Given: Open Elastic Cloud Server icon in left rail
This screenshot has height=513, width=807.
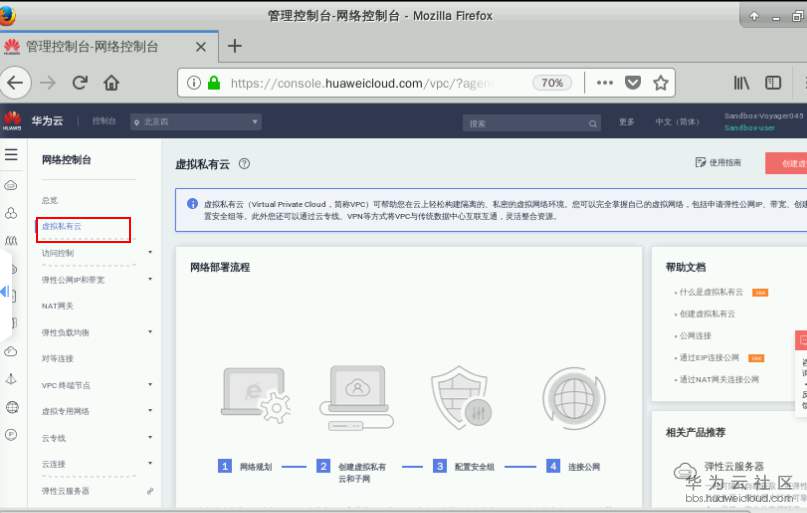Looking at the screenshot, I should (11, 185).
